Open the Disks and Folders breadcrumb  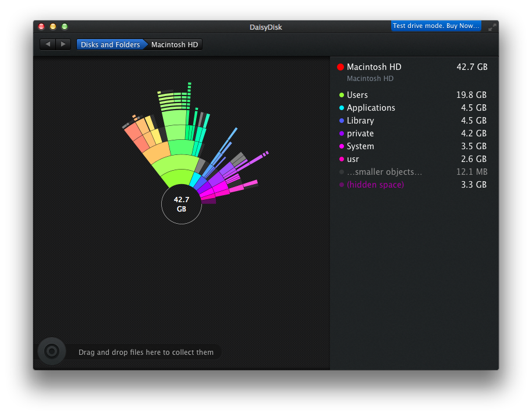click(110, 44)
